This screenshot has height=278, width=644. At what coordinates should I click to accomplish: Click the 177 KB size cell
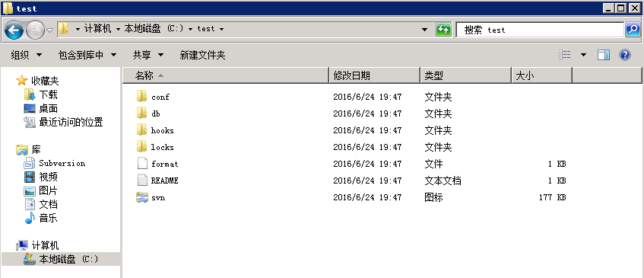point(553,197)
